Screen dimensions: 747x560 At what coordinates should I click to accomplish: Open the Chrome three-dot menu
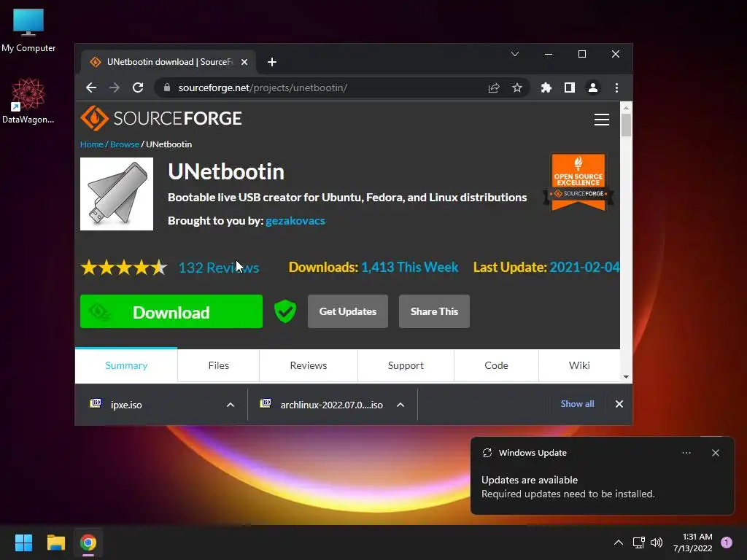(x=616, y=87)
